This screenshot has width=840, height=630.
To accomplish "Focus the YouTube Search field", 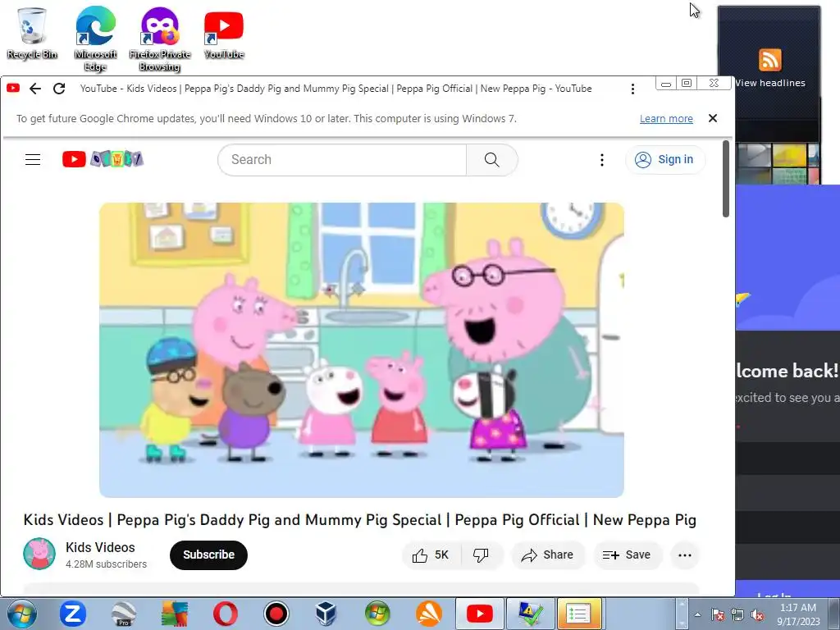I will coord(342,160).
